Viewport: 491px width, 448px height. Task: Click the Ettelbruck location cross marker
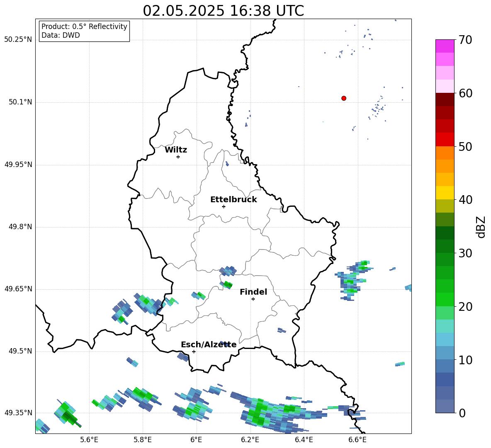coord(224,206)
